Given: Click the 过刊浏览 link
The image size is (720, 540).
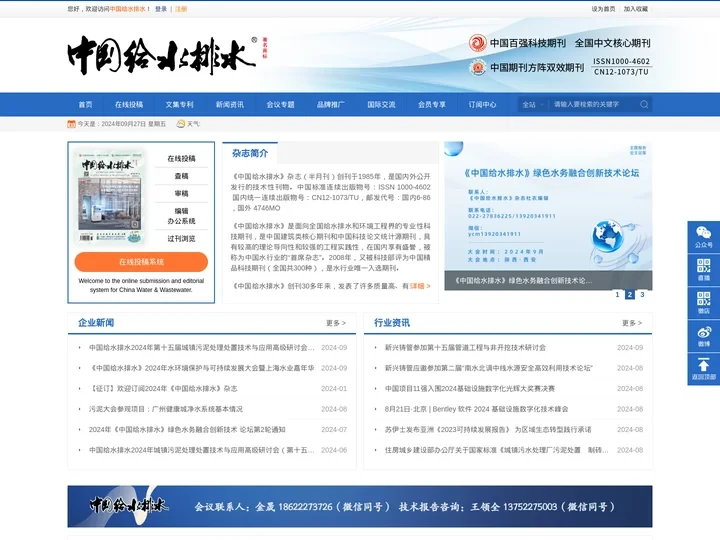Looking at the screenshot, I should (x=181, y=238).
